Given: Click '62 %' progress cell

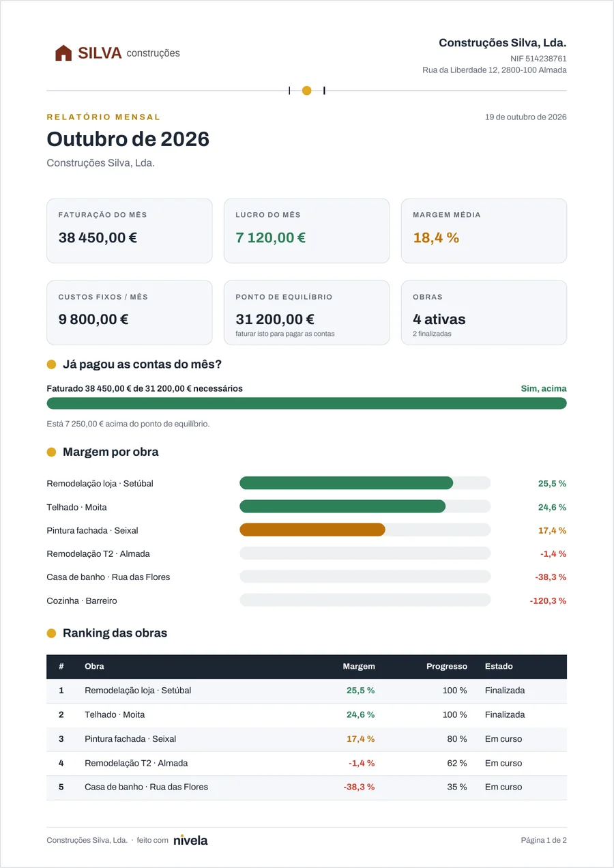Looking at the screenshot, I should point(457,763).
